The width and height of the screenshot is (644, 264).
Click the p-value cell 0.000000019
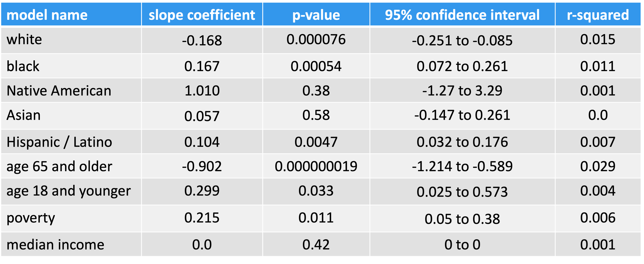point(316,166)
